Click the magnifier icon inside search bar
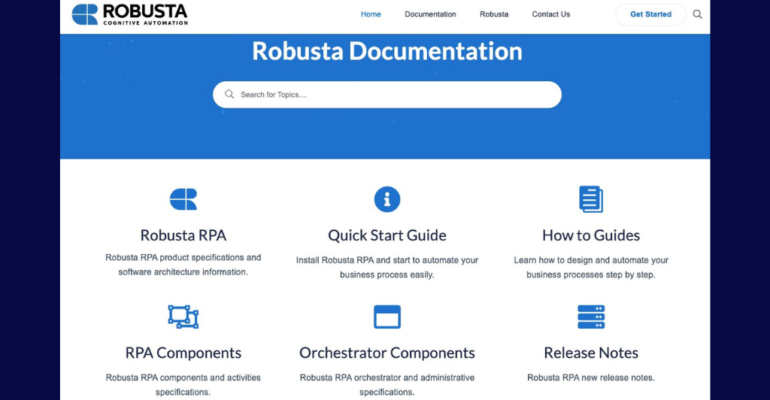This screenshot has height=400, width=770. point(229,94)
